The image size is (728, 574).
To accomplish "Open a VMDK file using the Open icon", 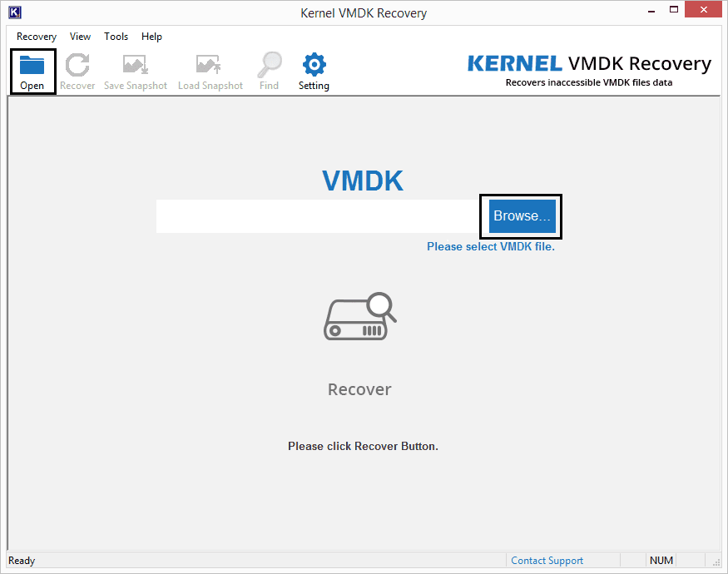I will (32, 71).
